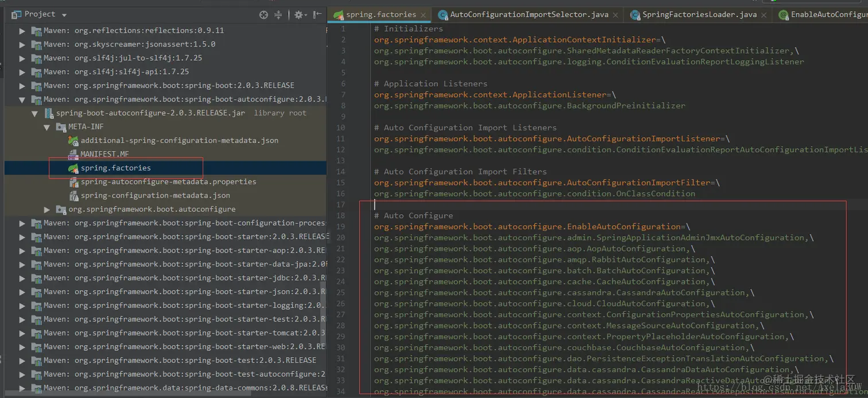Click the library icon of Maven spring-boot:2.0.3.RELEASE
The width and height of the screenshot is (868, 398).
coord(36,86)
